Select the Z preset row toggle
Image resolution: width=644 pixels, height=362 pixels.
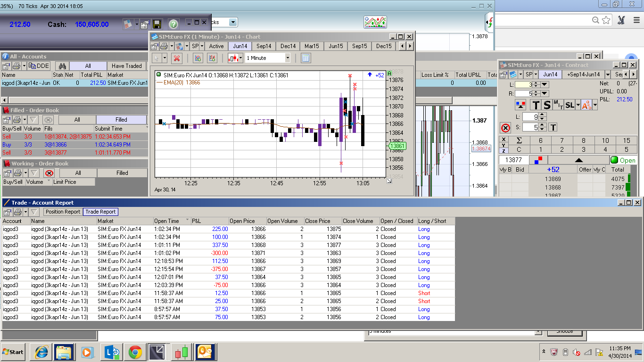pyautogui.click(x=504, y=151)
